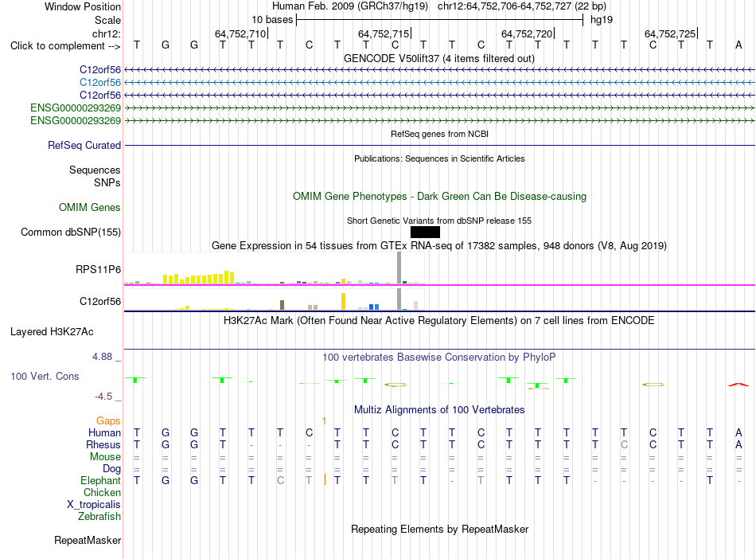Click the 'GENCODE V50lift37 (4 items filtered out)' title
The height and width of the screenshot is (559, 756).
click(x=439, y=58)
